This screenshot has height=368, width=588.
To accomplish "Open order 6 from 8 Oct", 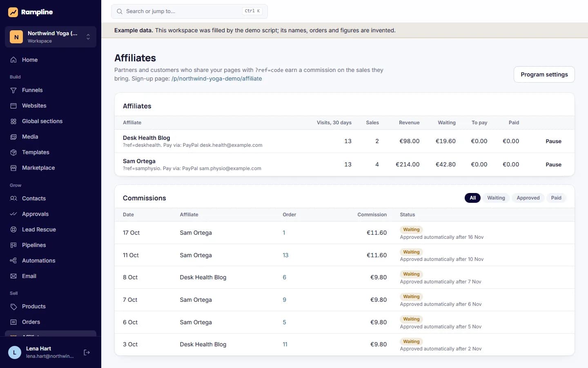I will point(284,277).
